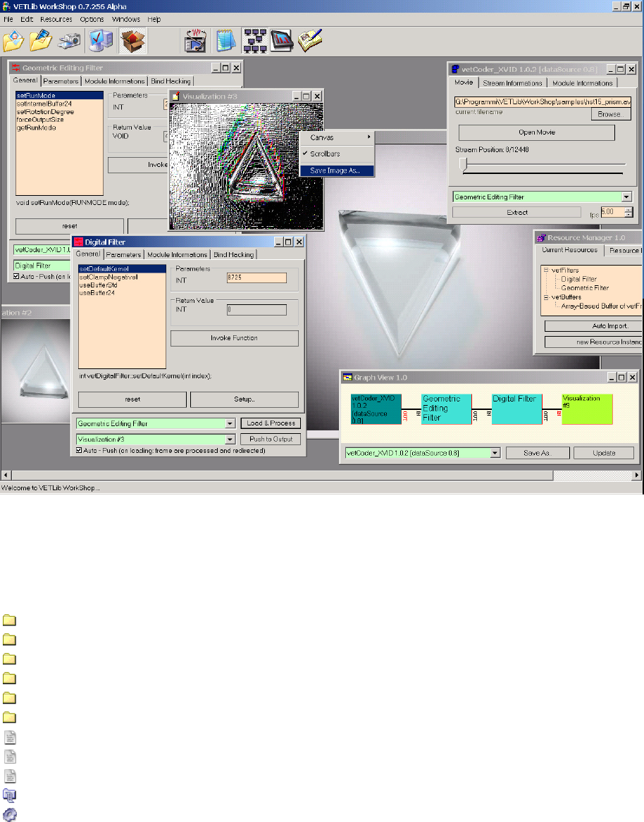Collapse the vetFilters tree node
644x822 pixels.
pos(546,270)
